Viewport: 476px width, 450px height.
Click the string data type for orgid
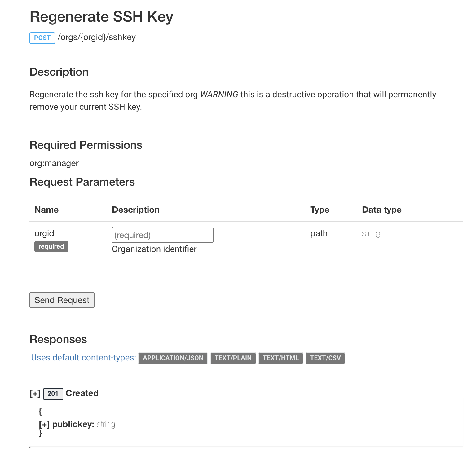[371, 233]
